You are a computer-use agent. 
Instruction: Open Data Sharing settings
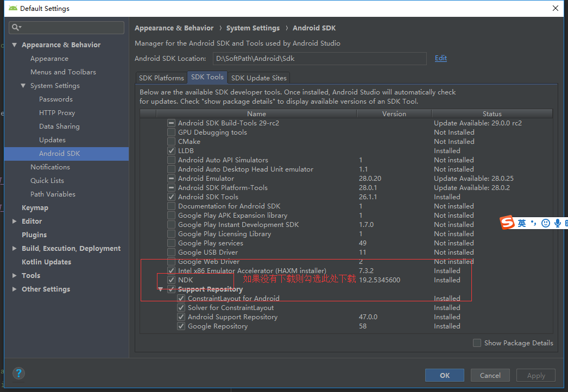pos(59,127)
